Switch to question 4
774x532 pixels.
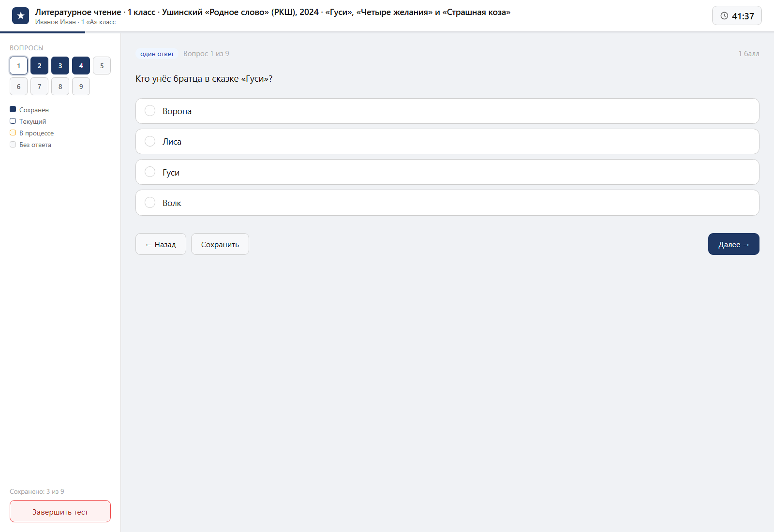81,66
